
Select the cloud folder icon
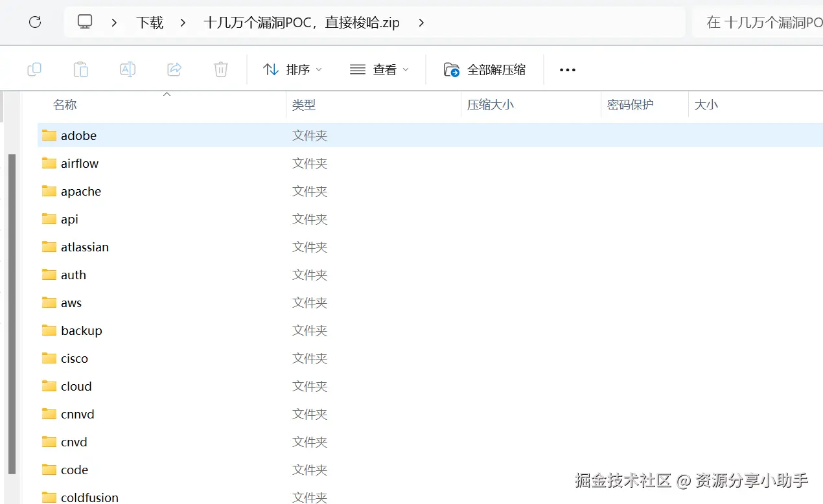pyautogui.click(x=49, y=386)
